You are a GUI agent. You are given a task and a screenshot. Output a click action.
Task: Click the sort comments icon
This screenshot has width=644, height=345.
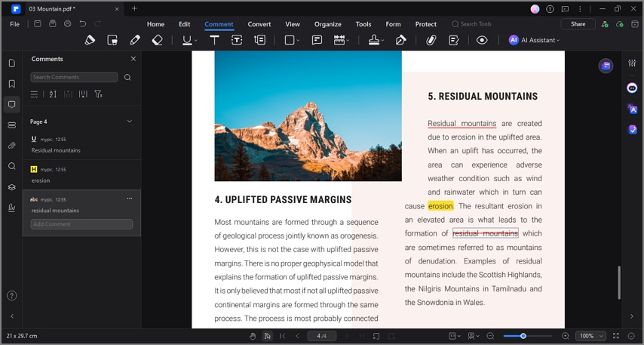tap(53, 94)
